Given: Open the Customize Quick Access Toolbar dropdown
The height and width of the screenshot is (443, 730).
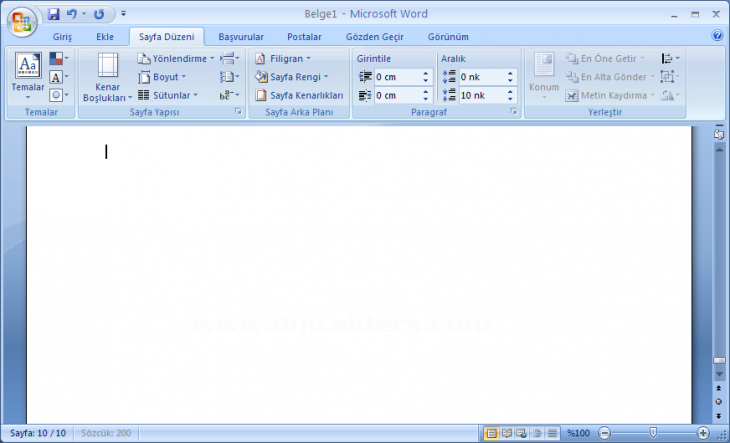Looking at the screenshot, I should pyautogui.click(x=123, y=14).
